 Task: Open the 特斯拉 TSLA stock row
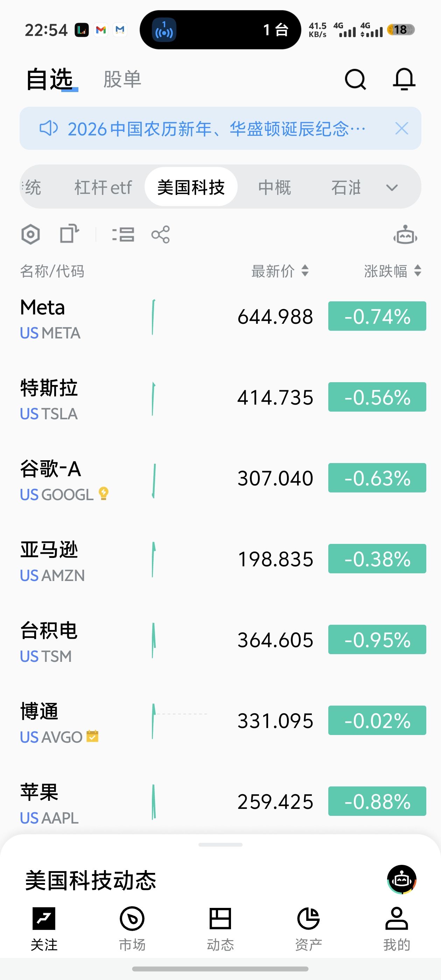[114, 398]
